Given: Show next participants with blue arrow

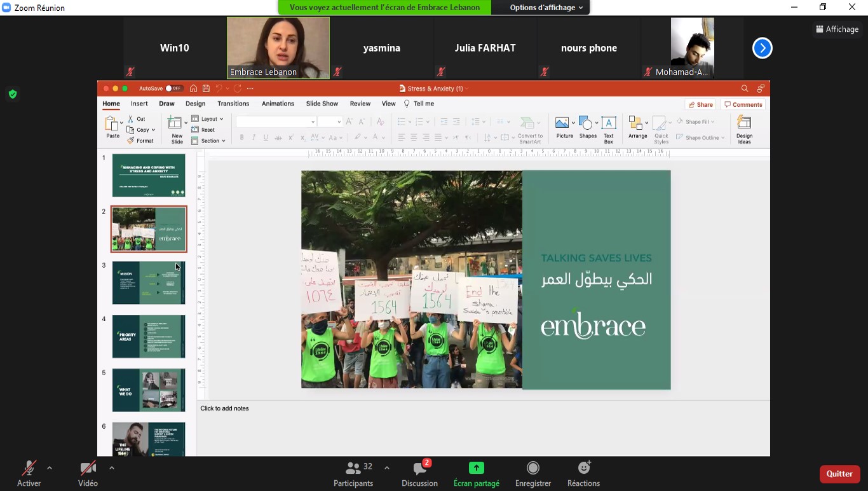Looking at the screenshot, I should click(763, 48).
